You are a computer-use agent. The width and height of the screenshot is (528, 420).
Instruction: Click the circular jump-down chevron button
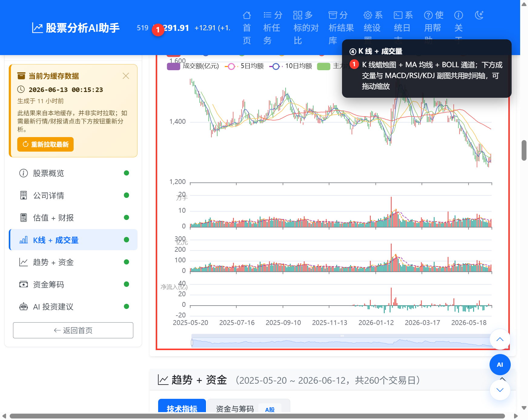click(500, 390)
